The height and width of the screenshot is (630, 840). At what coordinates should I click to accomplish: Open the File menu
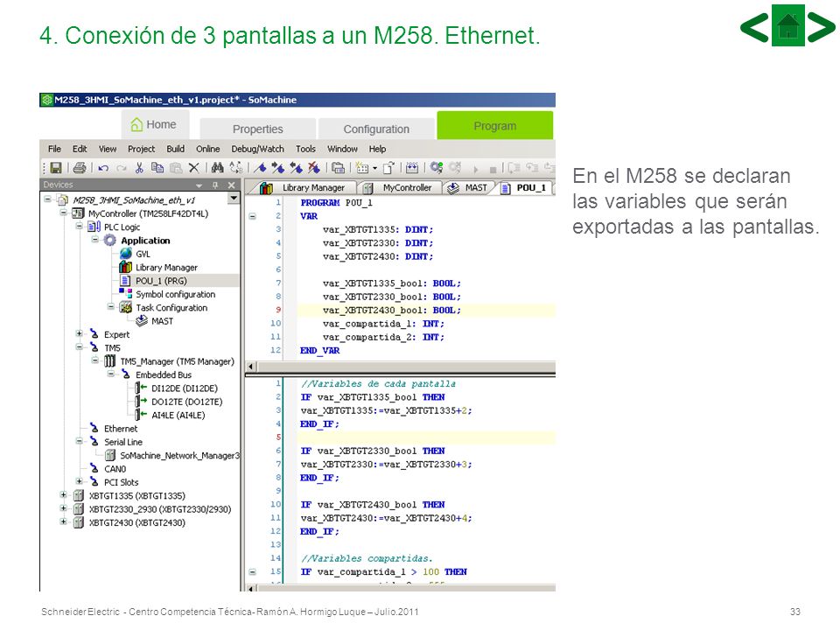[x=54, y=149]
